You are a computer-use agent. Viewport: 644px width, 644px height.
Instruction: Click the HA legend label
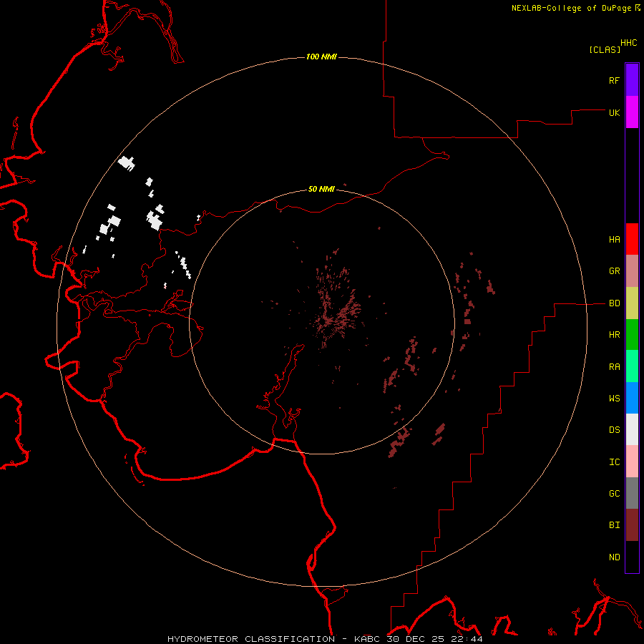pyautogui.click(x=614, y=240)
